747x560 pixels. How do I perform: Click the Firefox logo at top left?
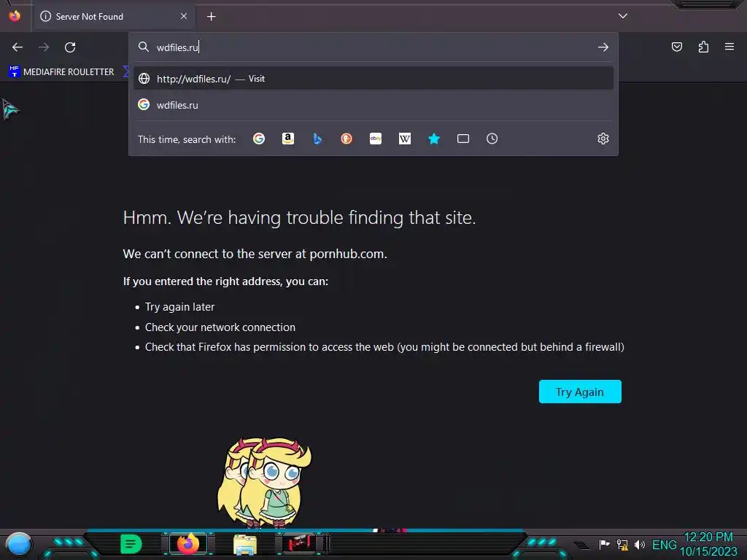pyautogui.click(x=15, y=16)
